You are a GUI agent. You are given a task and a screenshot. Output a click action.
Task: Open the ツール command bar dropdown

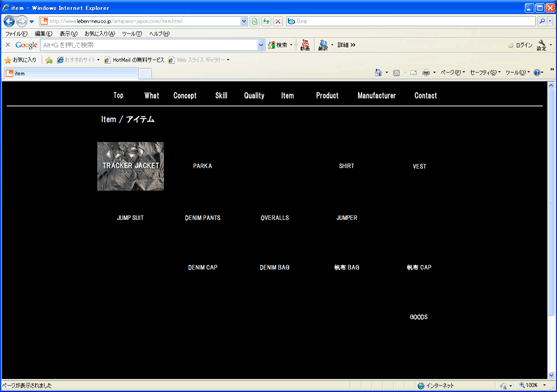pos(517,73)
